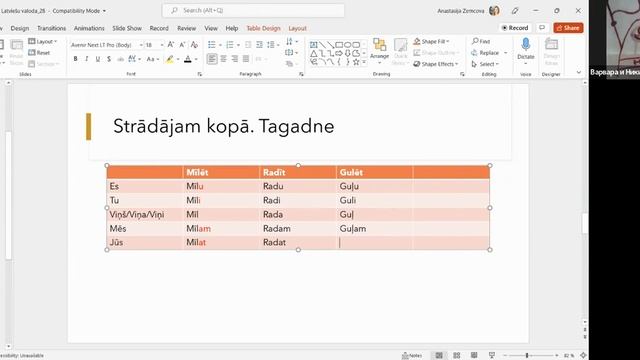Toggle underline formatting
Image resolution: width=640 pixels, height=360 pixels.
click(98, 59)
